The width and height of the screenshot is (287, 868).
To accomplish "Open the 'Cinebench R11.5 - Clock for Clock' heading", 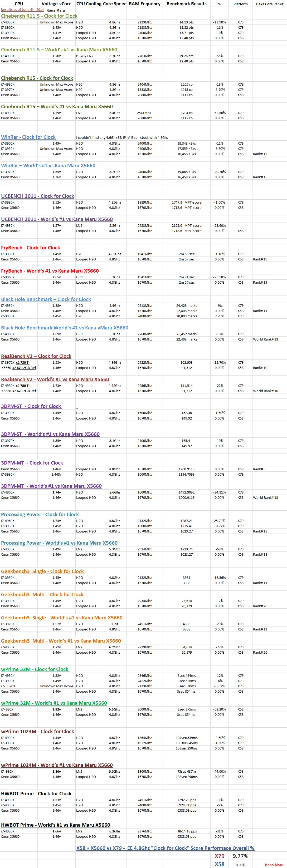I will pyautogui.click(x=39, y=16).
